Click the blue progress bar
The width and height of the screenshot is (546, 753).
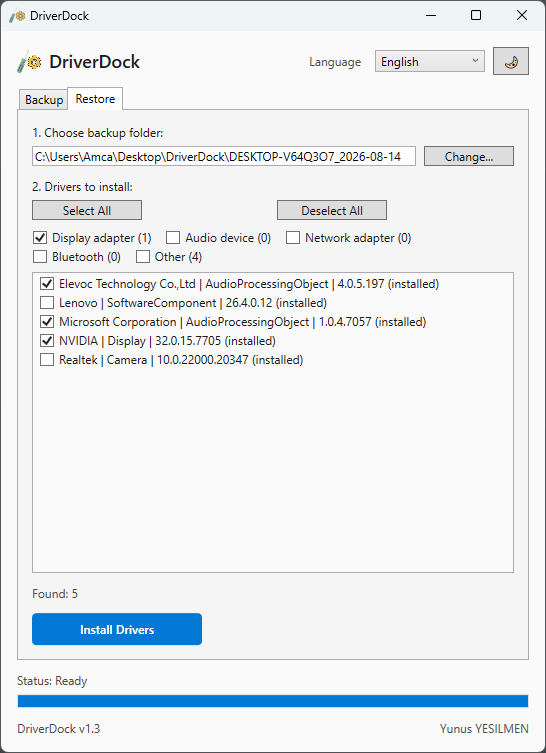[x=273, y=701]
